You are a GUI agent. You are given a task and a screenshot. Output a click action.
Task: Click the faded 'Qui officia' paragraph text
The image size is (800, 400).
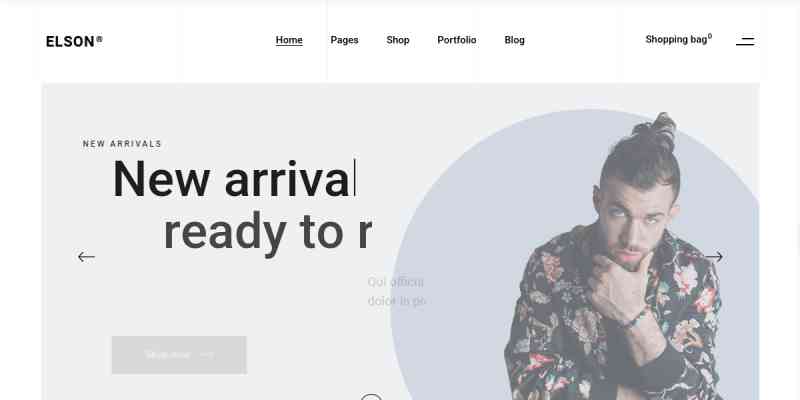pyautogui.click(x=396, y=291)
